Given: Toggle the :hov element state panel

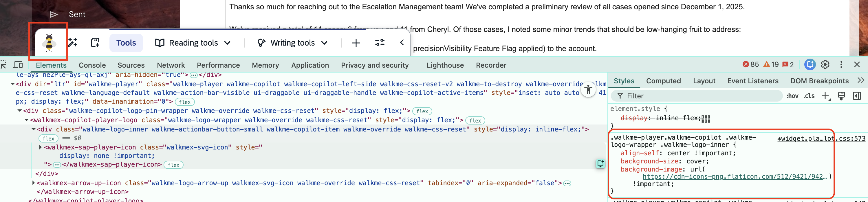Looking at the screenshot, I should (792, 96).
